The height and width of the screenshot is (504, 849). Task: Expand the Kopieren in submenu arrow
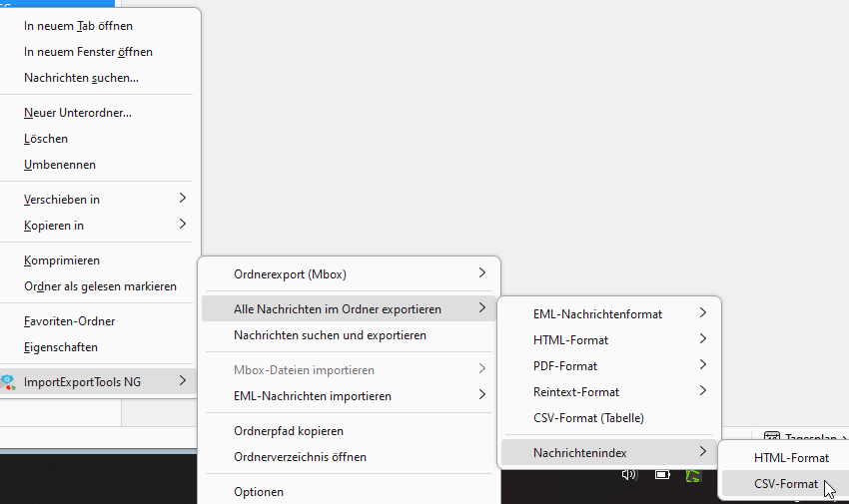pos(183,225)
